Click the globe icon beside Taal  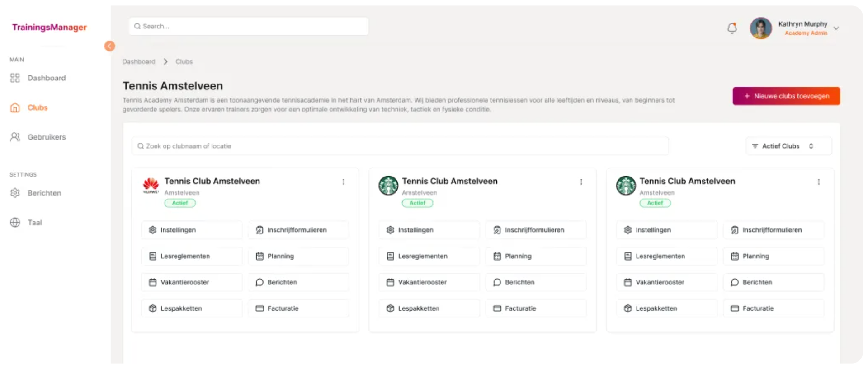tap(15, 222)
